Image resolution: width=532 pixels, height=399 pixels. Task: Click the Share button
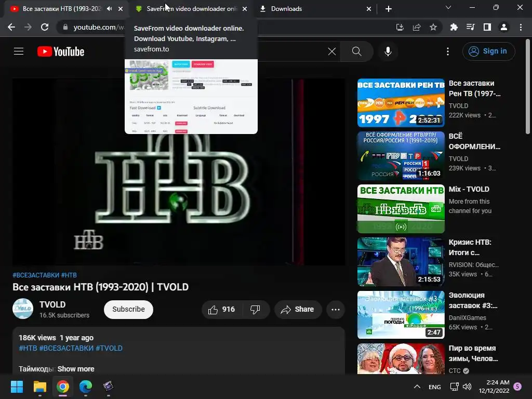(298, 310)
